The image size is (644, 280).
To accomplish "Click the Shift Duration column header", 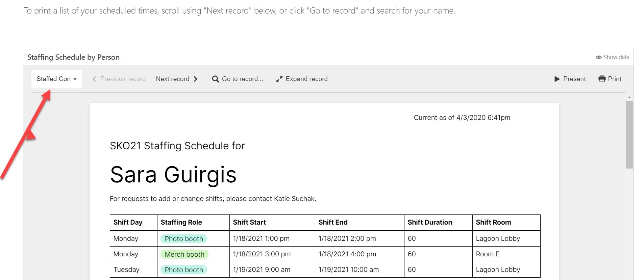I will pyautogui.click(x=438, y=223).
